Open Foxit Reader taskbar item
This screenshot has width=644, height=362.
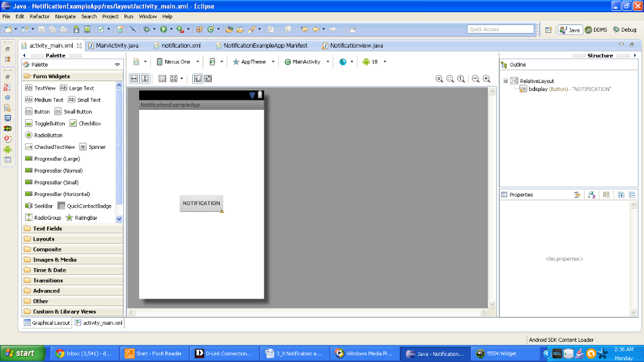(x=154, y=353)
